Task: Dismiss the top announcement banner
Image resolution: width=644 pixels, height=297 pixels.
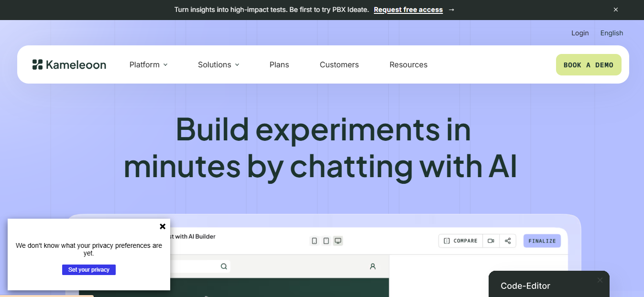Action: click(616, 10)
